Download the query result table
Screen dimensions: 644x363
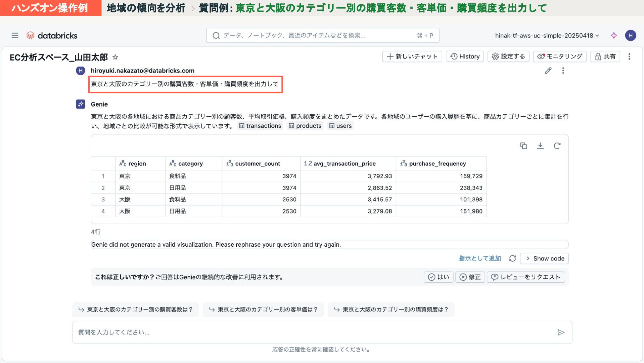pos(540,146)
